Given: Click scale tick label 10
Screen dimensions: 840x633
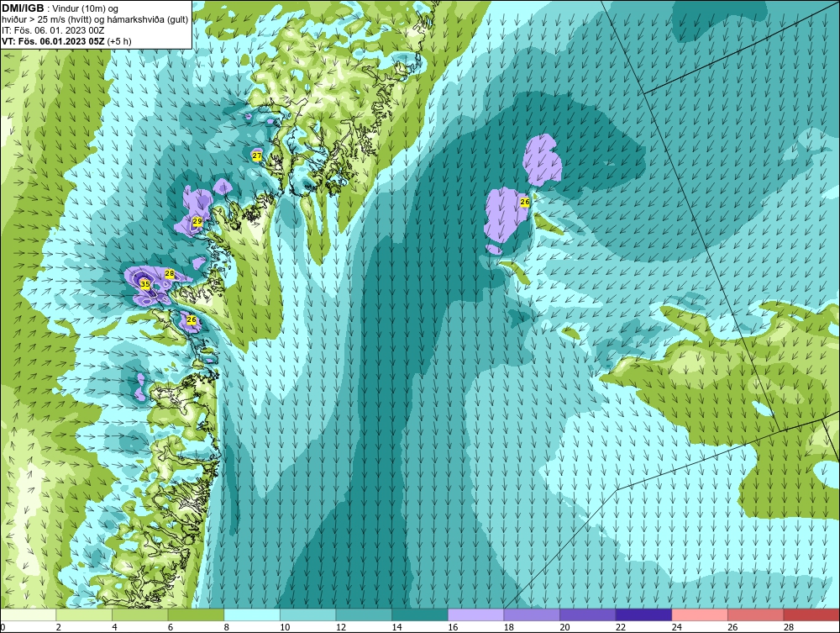Looking at the screenshot, I should click(285, 627).
